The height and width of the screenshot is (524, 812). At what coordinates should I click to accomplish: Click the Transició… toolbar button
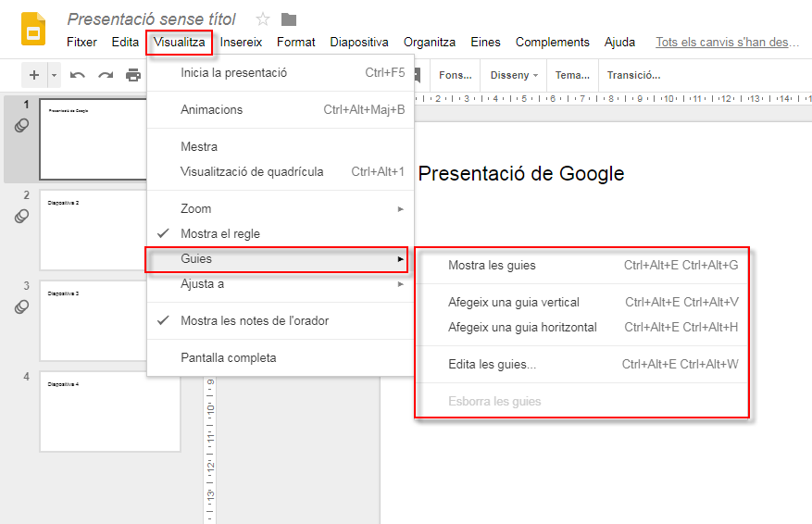[633, 75]
